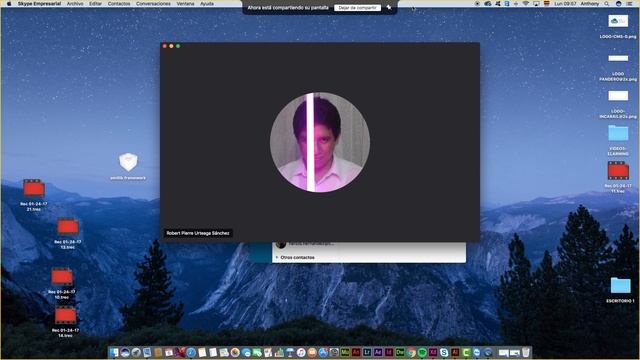The height and width of the screenshot is (360, 640).
Task: Open the Trash in the dock
Action: 526,352
